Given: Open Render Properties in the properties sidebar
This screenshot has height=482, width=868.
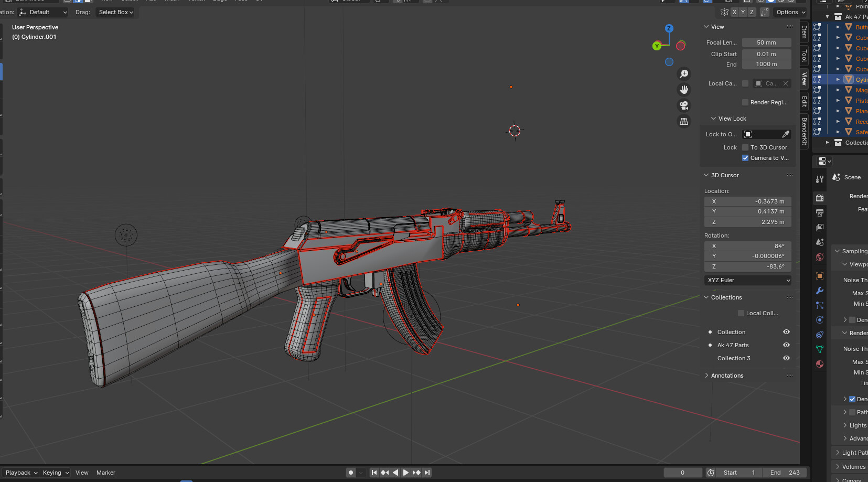Looking at the screenshot, I should tap(819, 197).
